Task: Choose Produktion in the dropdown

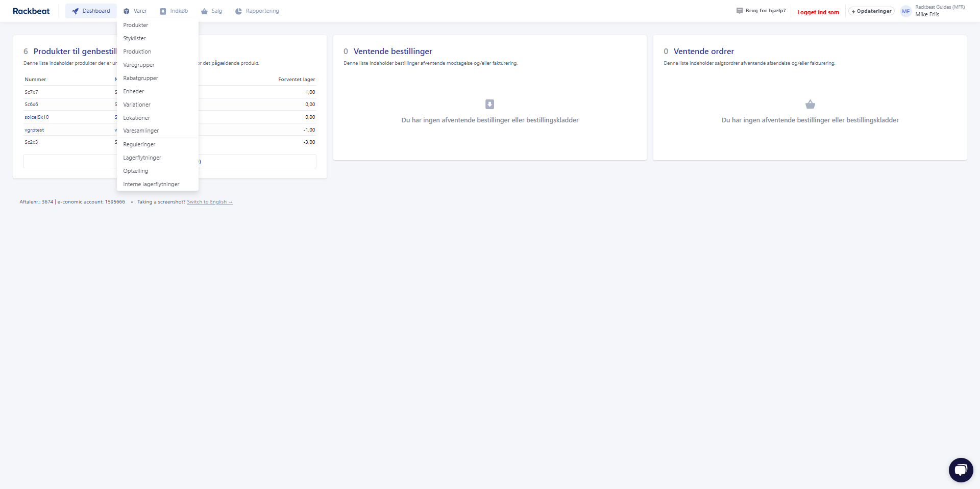Action: click(158, 52)
